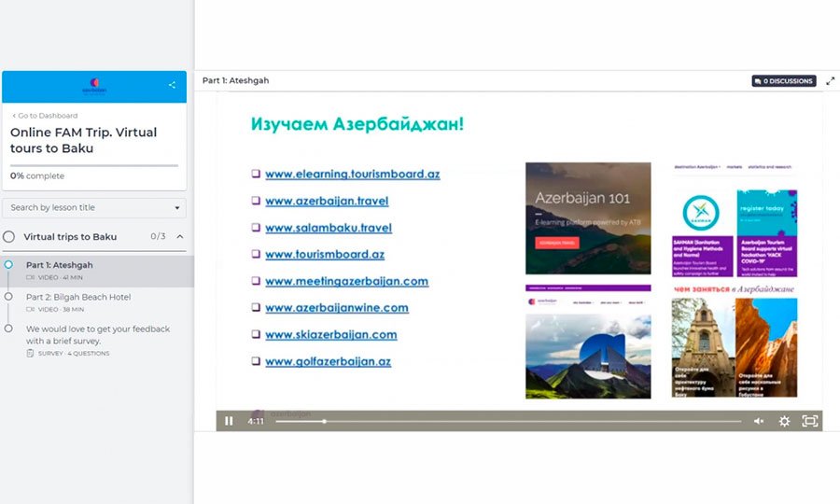Click course title Online FAM Trip

(84, 140)
